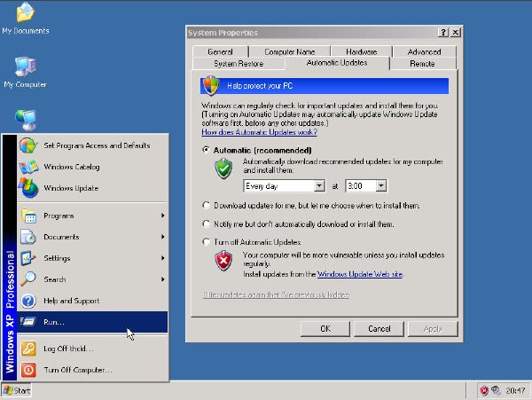The width and height of the screenshot is (532, 400).
Task: Click the Search magnifier icon
Action: tap(28, 279)
